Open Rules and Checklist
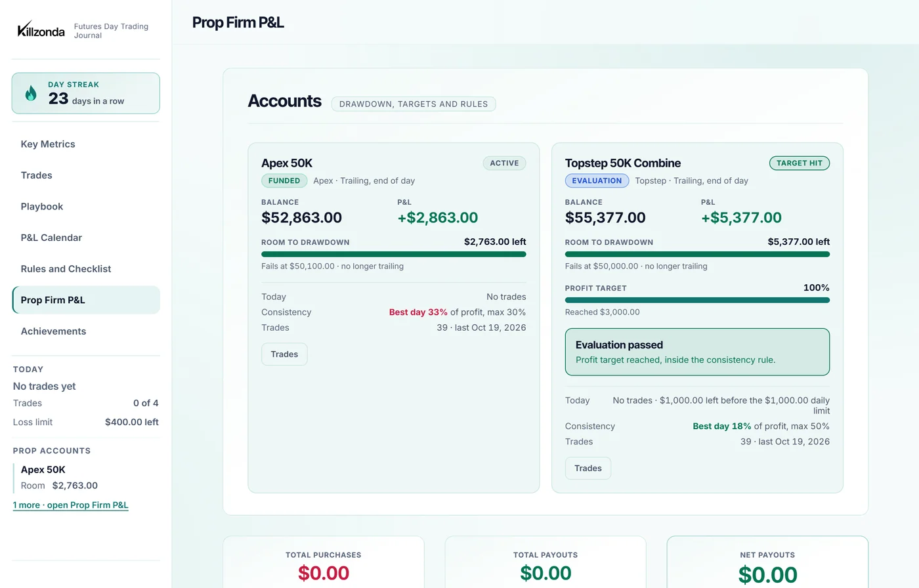 tap(86, 269)
